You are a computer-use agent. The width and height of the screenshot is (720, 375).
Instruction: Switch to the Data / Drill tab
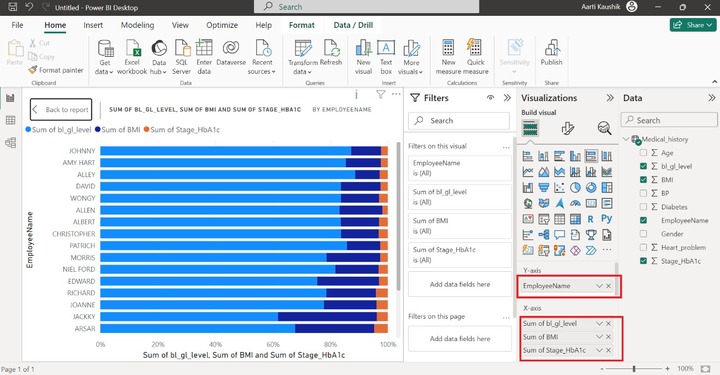(x=353, y=25)
